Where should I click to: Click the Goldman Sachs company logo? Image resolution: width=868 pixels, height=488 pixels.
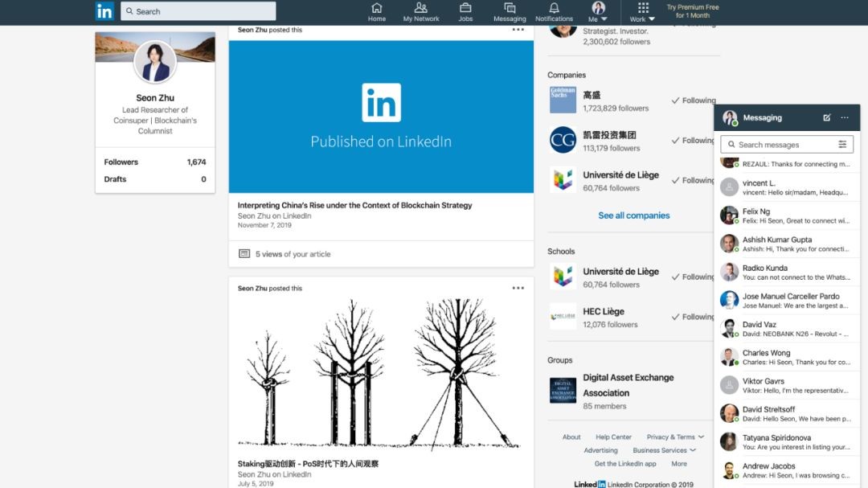[563, 100]
